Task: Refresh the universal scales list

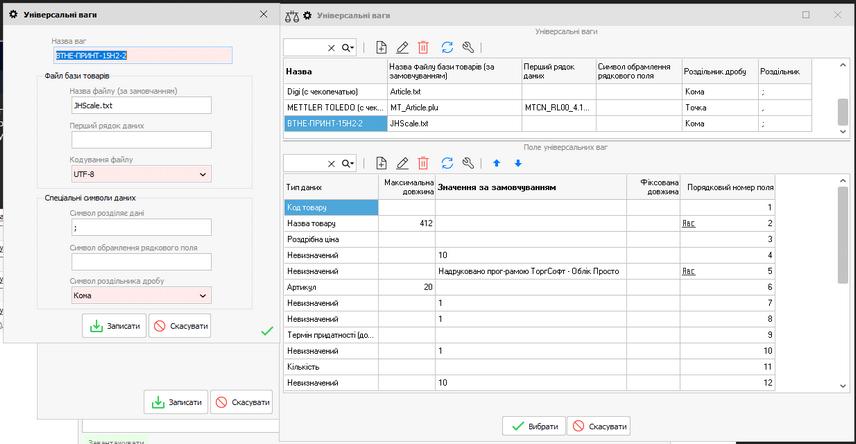Action: coord(447,47)
